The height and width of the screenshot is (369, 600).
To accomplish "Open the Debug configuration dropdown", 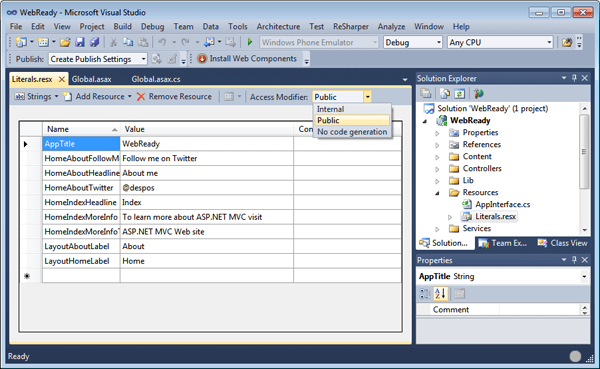I will click(x=412, y=42).
